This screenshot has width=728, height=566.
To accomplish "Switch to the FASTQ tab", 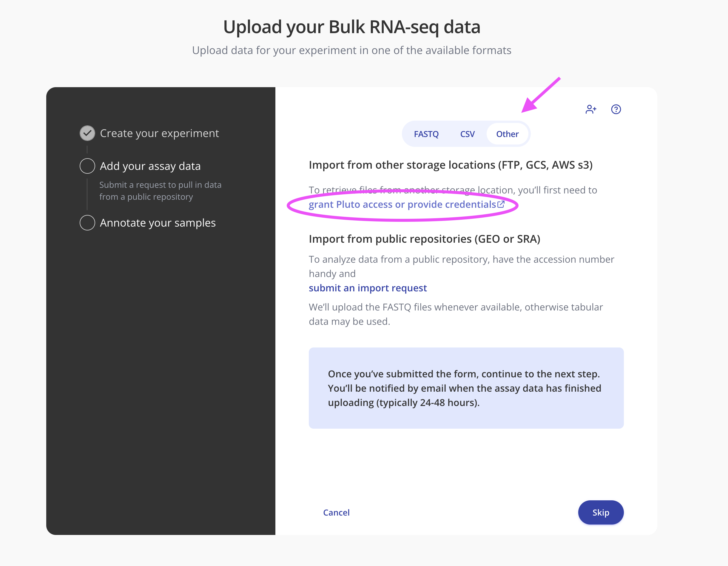I will coord(426,134).
